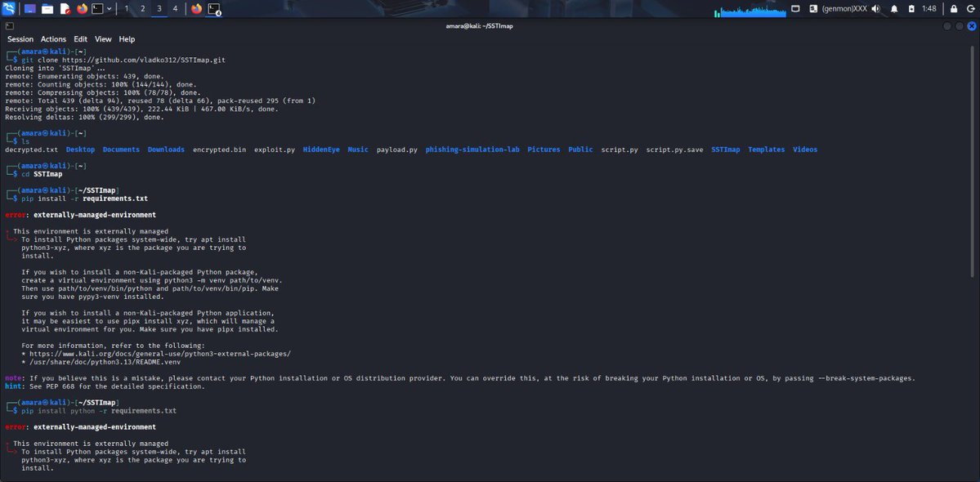Click the 'pip install python -r requirements.txt' command

(99, 411)
